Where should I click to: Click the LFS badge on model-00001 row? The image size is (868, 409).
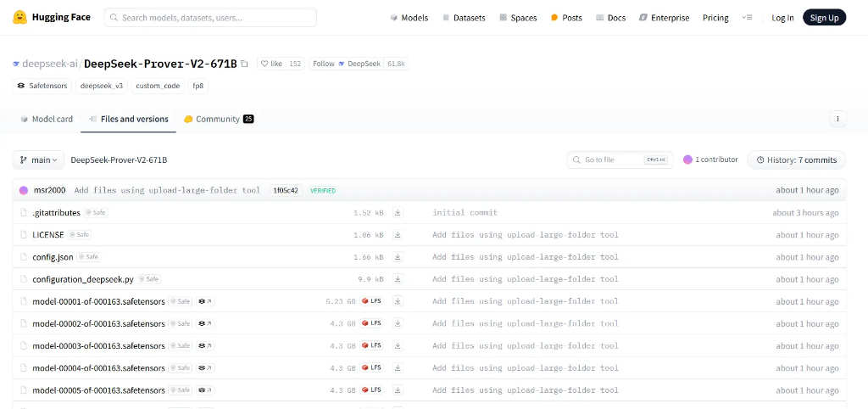point(372,301)
